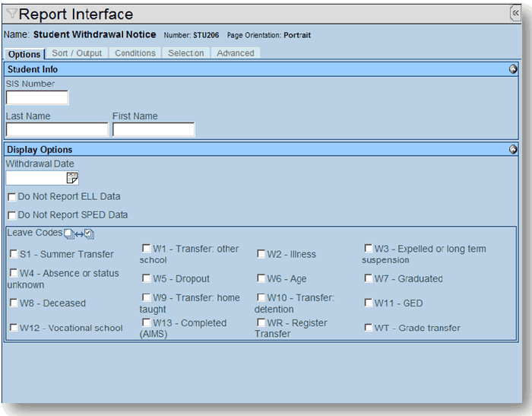Click the report number STU206
The height and width of the screenshot is (416, 532).
[206, 35]
